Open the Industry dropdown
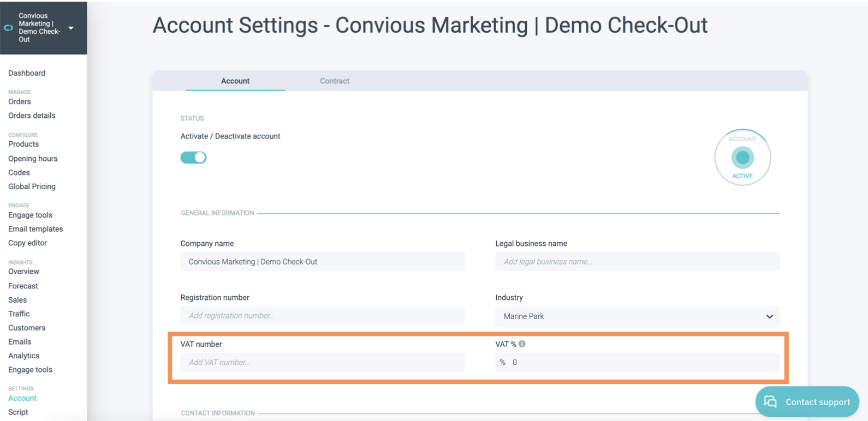The image size is (868, 421). (637, 316)
